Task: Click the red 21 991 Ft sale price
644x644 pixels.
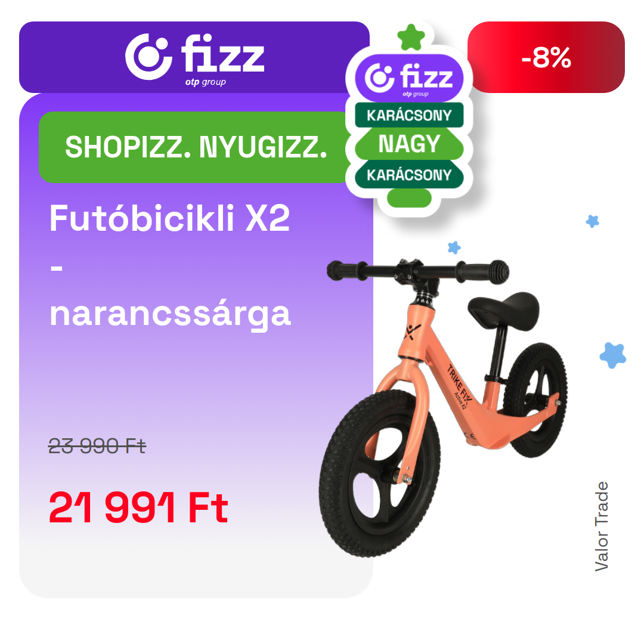Action: tap(138, 507)
